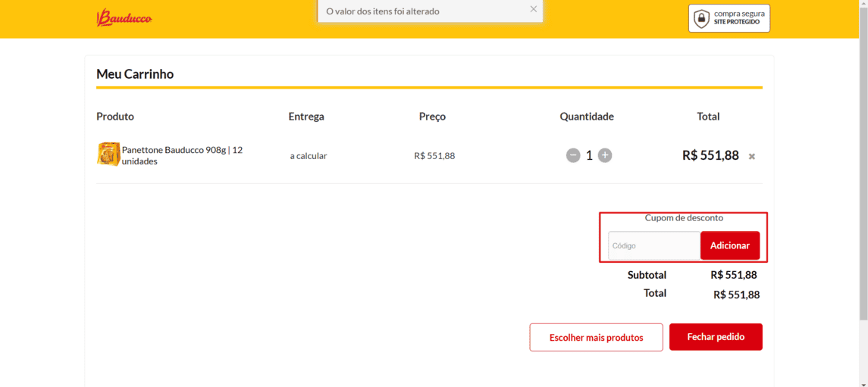
Task: Click the quantity value 1
Action: coord(589,155)
